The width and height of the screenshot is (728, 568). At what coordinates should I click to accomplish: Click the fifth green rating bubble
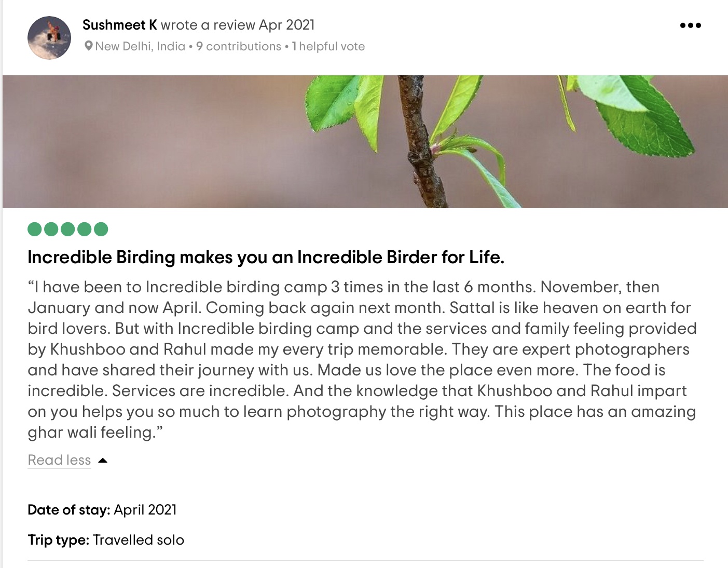(x=101, y=229)
